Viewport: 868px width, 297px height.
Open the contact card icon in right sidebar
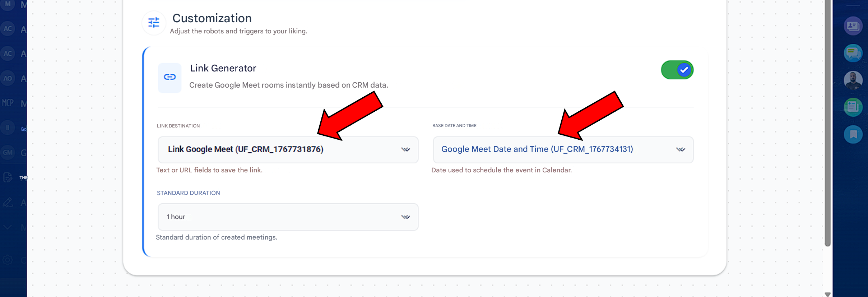(x=853, y=26)
